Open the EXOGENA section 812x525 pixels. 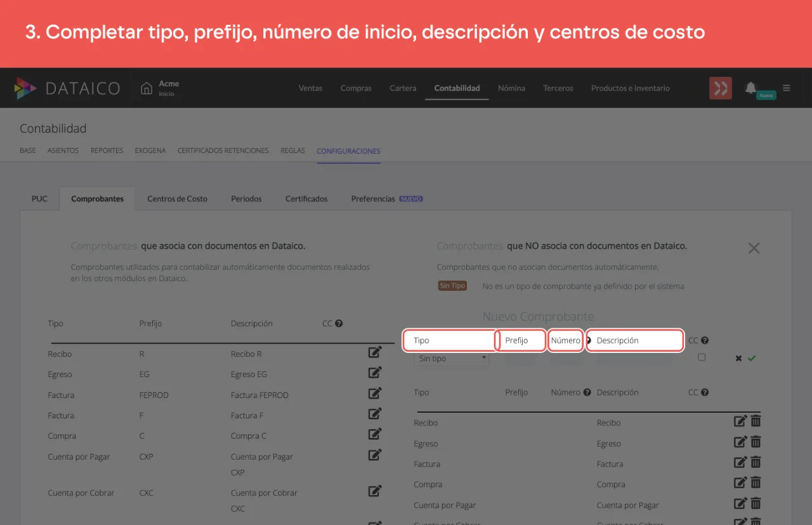pyautogui.click(x=150, y=151)
